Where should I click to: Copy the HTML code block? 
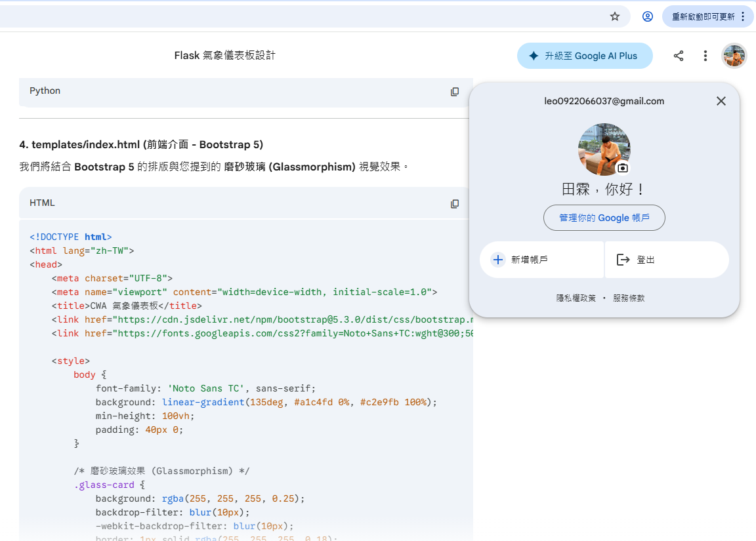(x=455, y=204)
